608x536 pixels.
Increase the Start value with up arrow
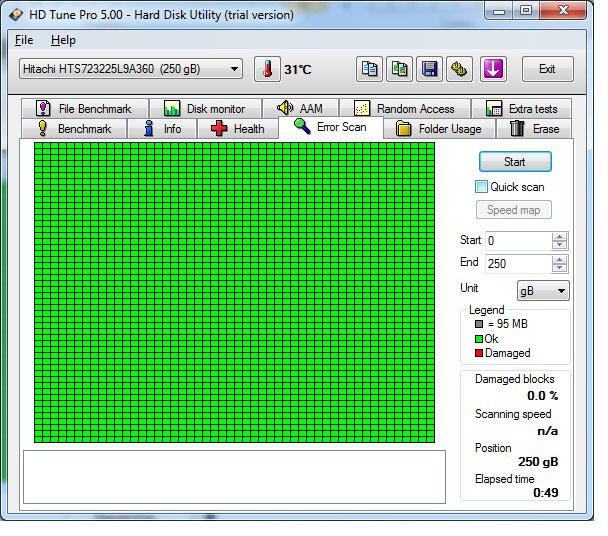[x=559, y=237]
